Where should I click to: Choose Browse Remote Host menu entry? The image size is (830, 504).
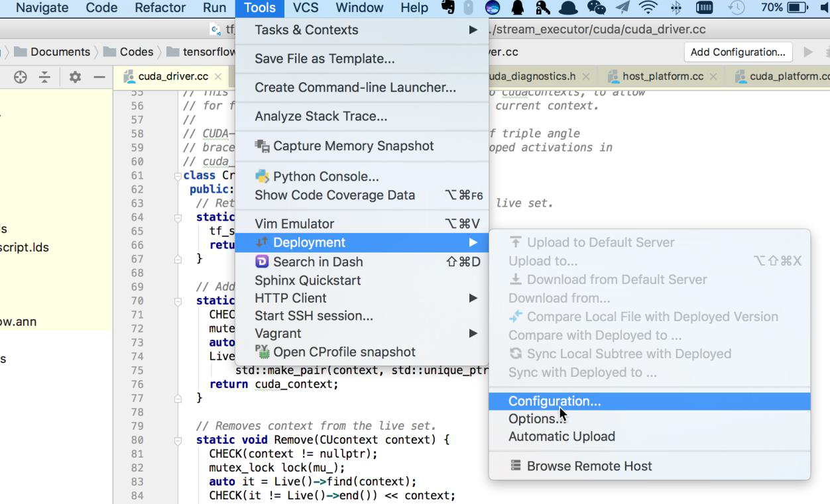click(x=589, y=466)
